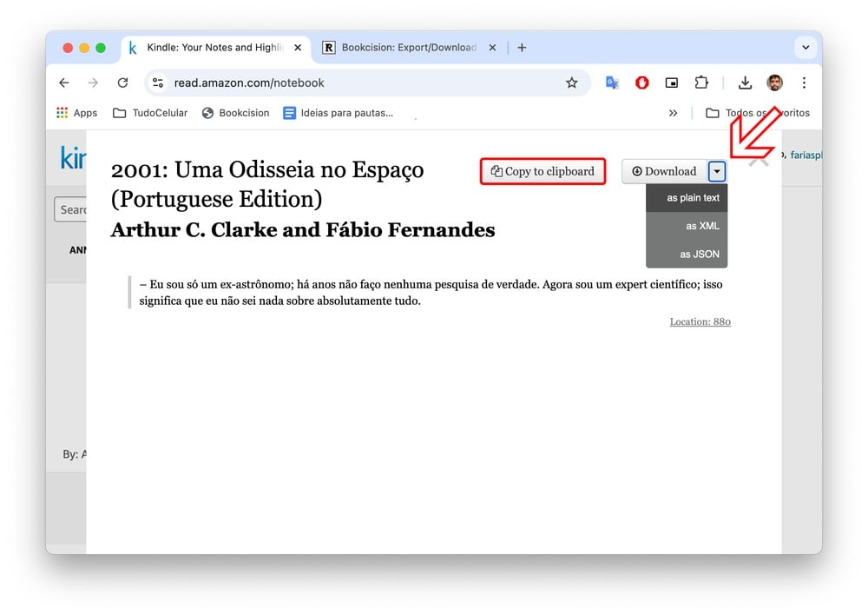
Task: Click the address bar showing read.amazon.com/notebook
Action: pos(347,83)
